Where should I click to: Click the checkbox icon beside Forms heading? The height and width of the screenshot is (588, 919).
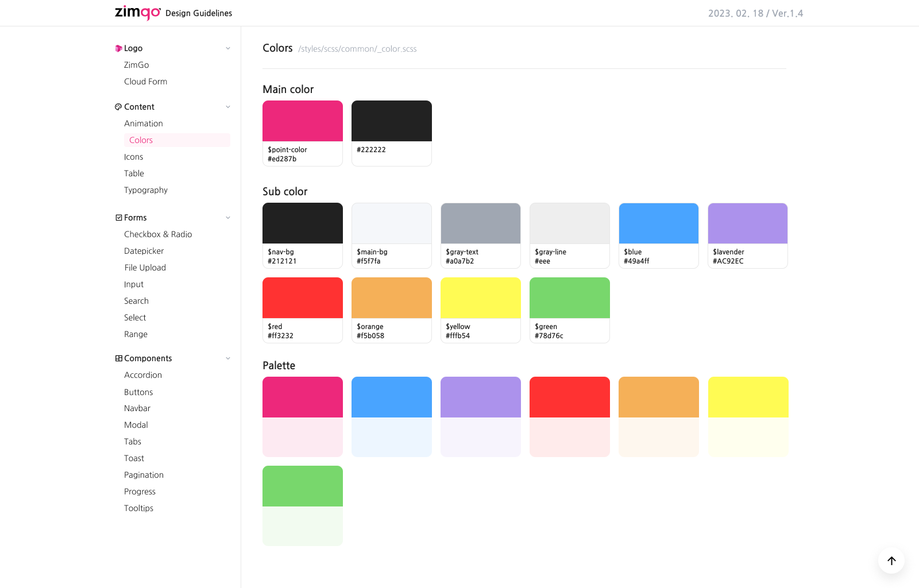coord(118,217)
